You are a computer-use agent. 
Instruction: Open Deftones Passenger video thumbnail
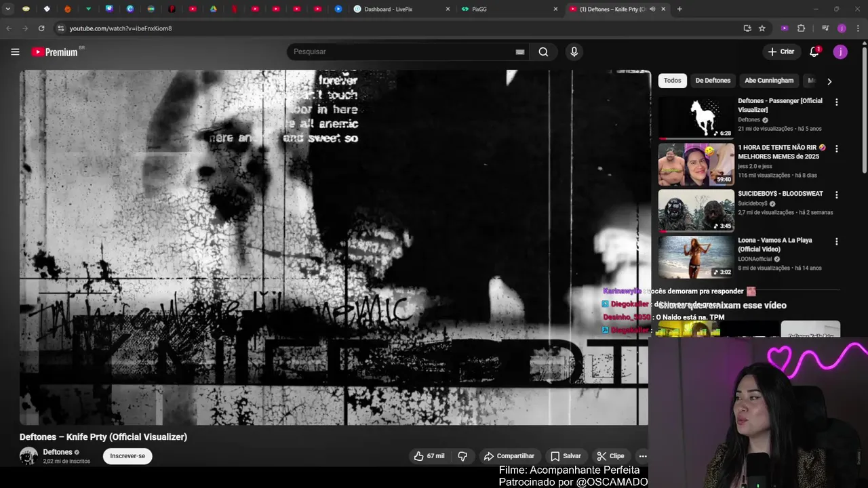696,117
